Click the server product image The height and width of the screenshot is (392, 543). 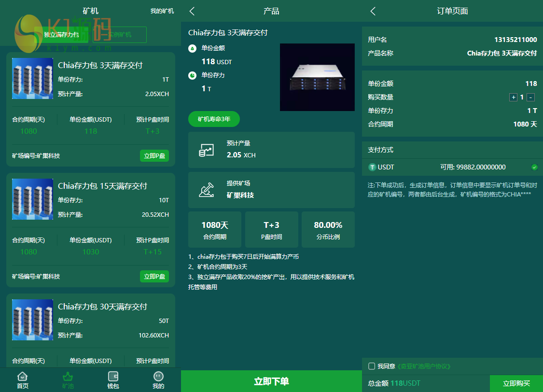[x=317, y=77]
